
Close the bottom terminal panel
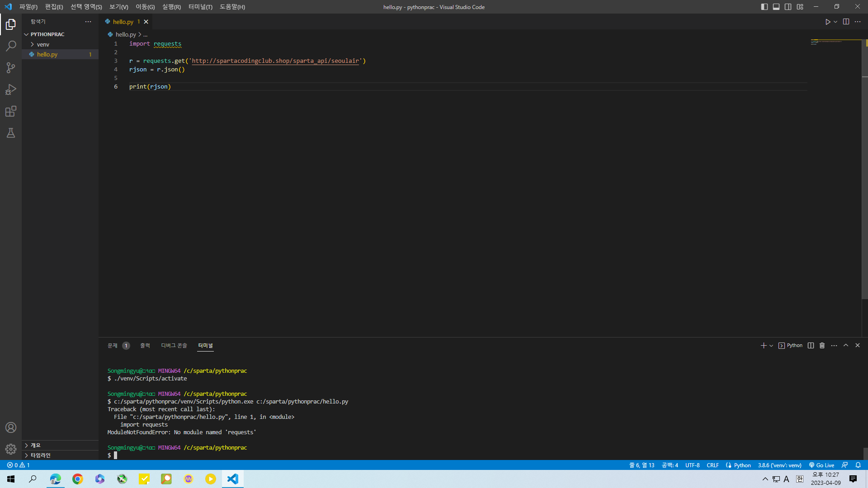[x=858, y=346]
